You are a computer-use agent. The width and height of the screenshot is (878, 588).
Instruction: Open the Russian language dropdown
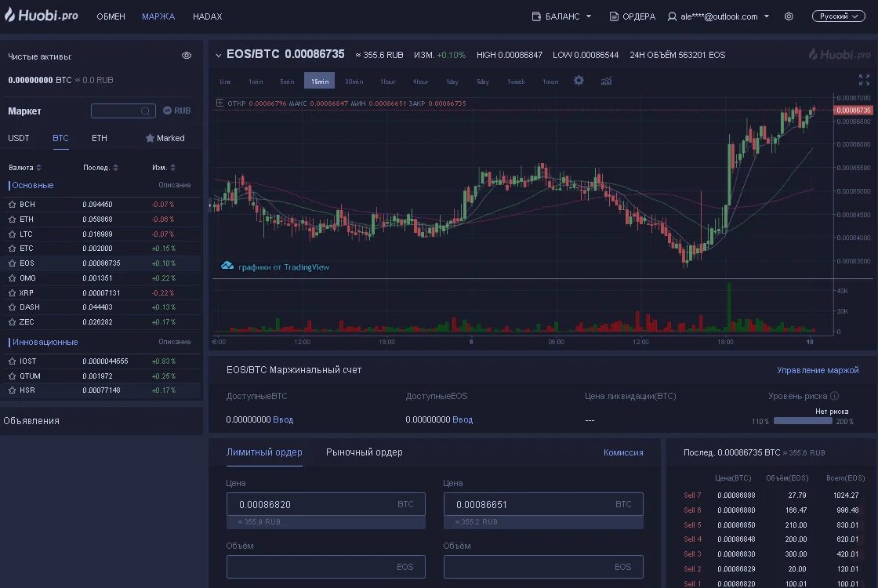point(838,16)
